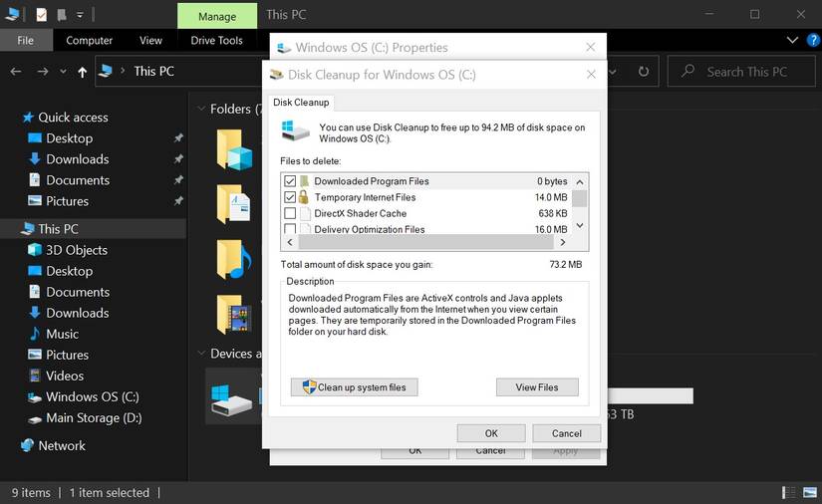The height and width of the screenshot is (504, 822).
Task: Click the files list down arrow
Action: [x=580, y=225]
